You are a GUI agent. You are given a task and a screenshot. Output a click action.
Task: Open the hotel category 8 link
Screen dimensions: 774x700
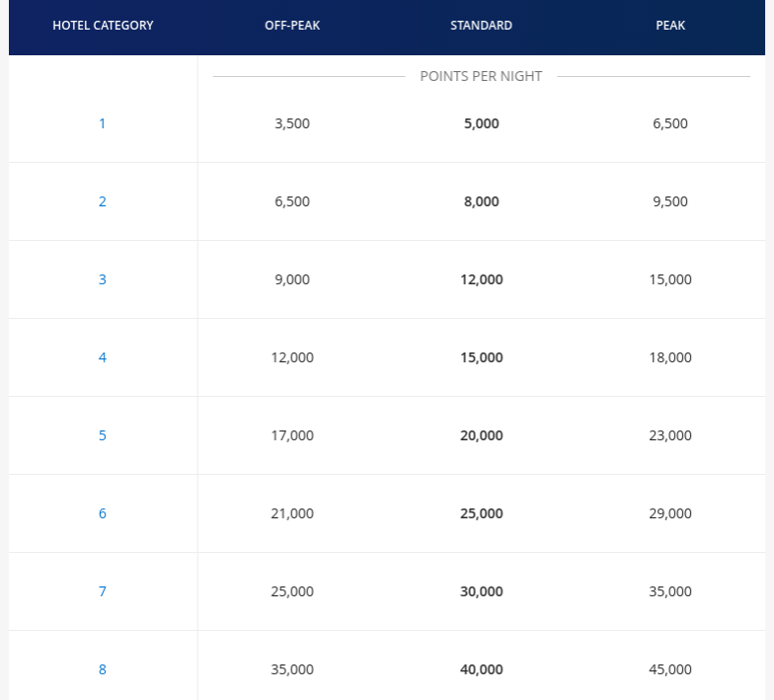(x=102, y=669)
